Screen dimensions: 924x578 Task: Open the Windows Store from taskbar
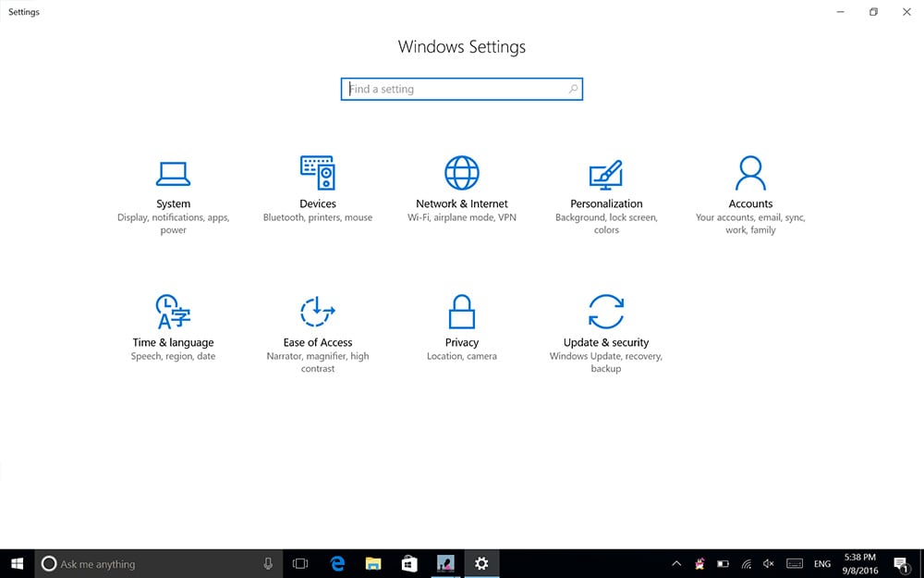click(x=409, y=563)
